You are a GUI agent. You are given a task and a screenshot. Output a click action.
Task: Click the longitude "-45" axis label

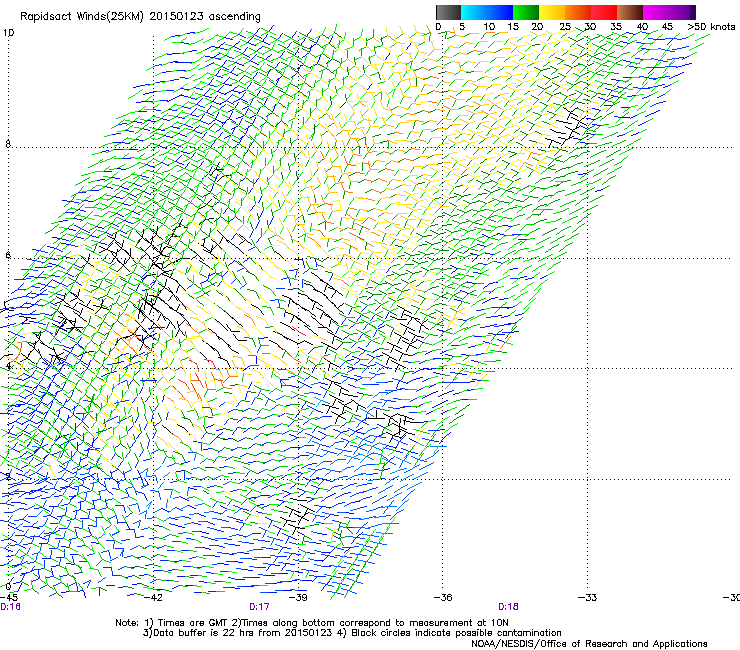click(8, 598)
